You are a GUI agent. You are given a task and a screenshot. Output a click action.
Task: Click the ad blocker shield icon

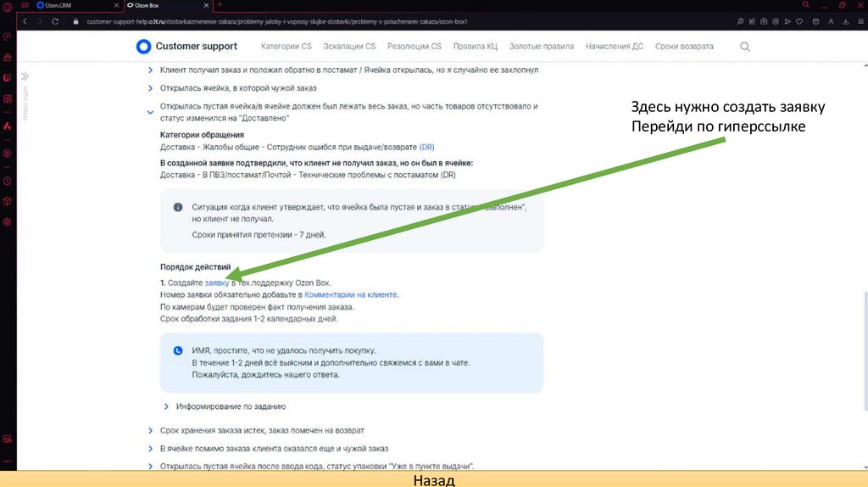coord(776,21)
